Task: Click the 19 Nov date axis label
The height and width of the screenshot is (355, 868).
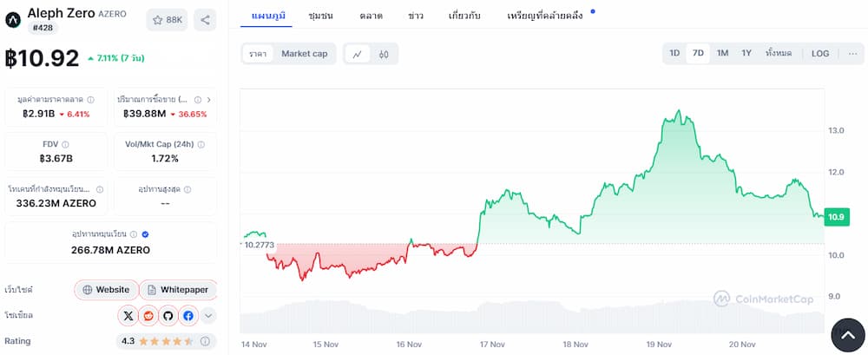Action: pos(659,345)
